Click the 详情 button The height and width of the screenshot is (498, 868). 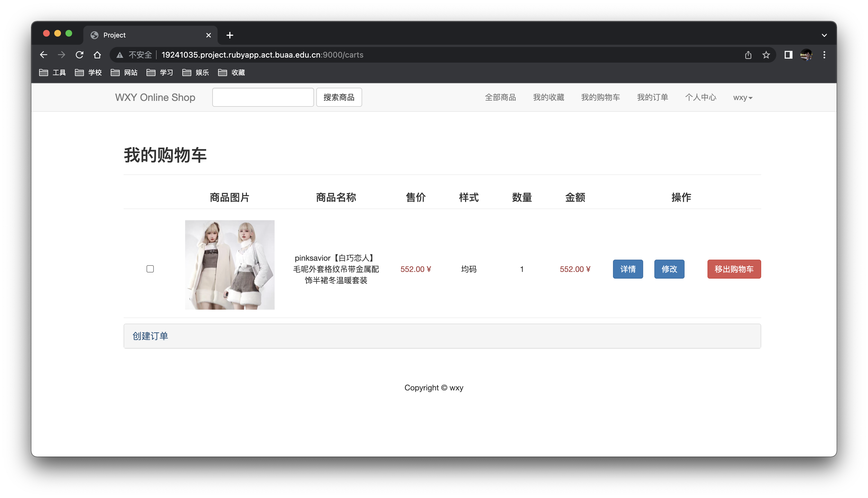tap(628, 269)
